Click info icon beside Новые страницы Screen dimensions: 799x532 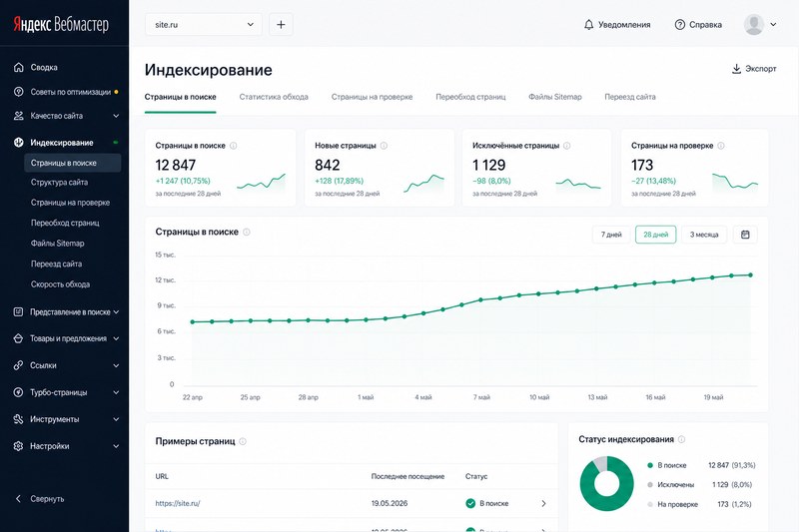384,146
